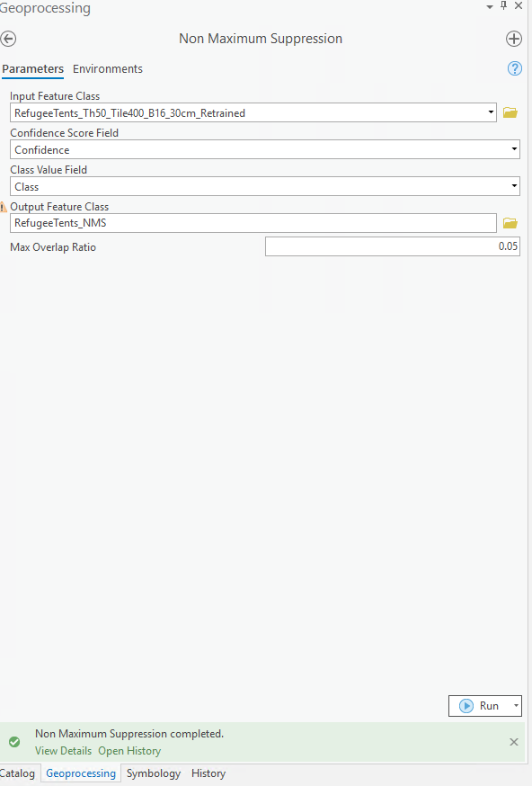The height and width of the screenshot is (786, 532).
Task: Switch to the Symbology tab
Action: click(x=153, y=773)
